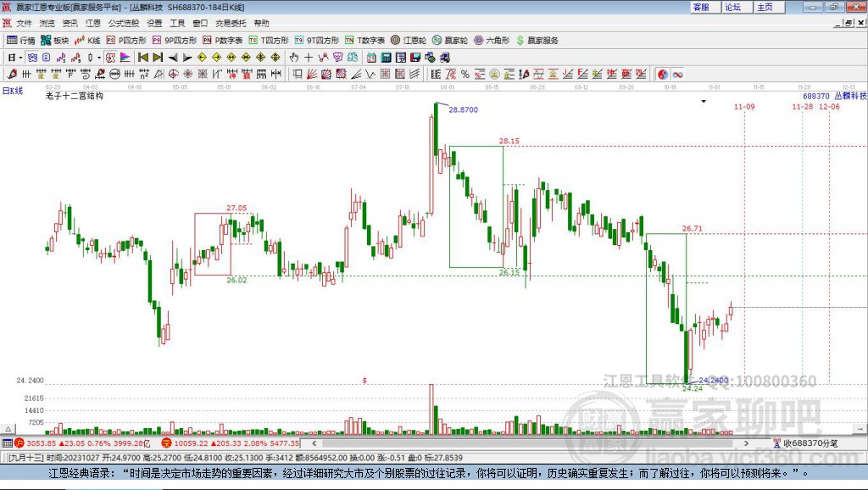The width and height of the screenshot is (868, 490).
Task: Click the 12-06 date marker
Action: tap(829, 106)
